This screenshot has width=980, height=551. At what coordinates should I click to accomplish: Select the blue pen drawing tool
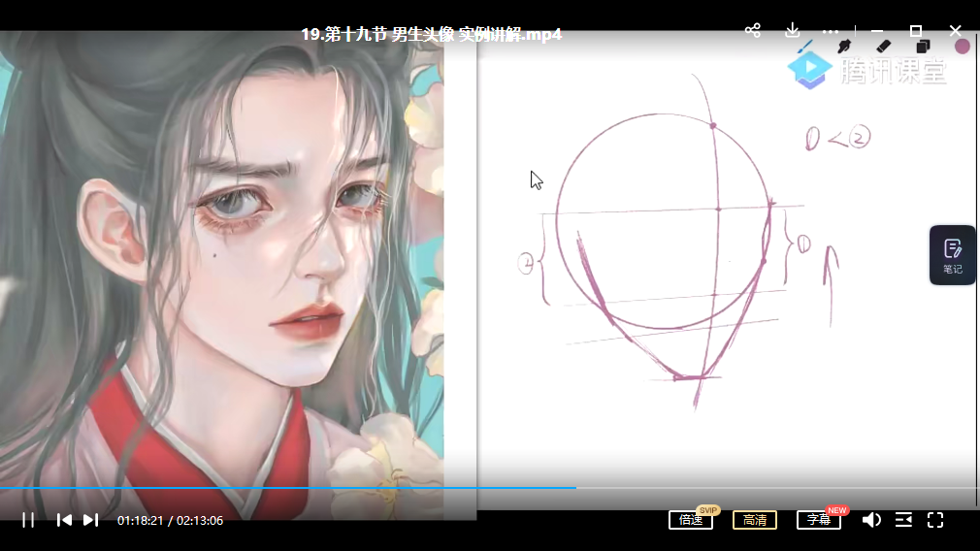[805, 47]
